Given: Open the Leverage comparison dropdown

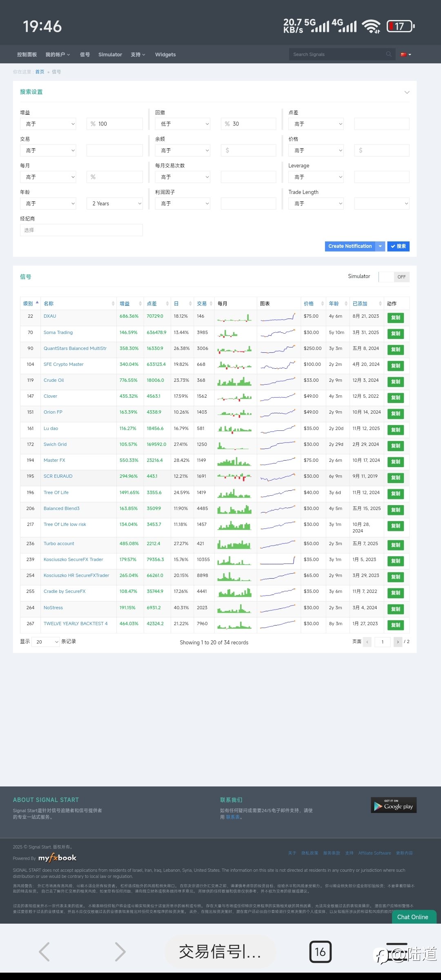Looking at the screenshot, I should pos(316,177).
